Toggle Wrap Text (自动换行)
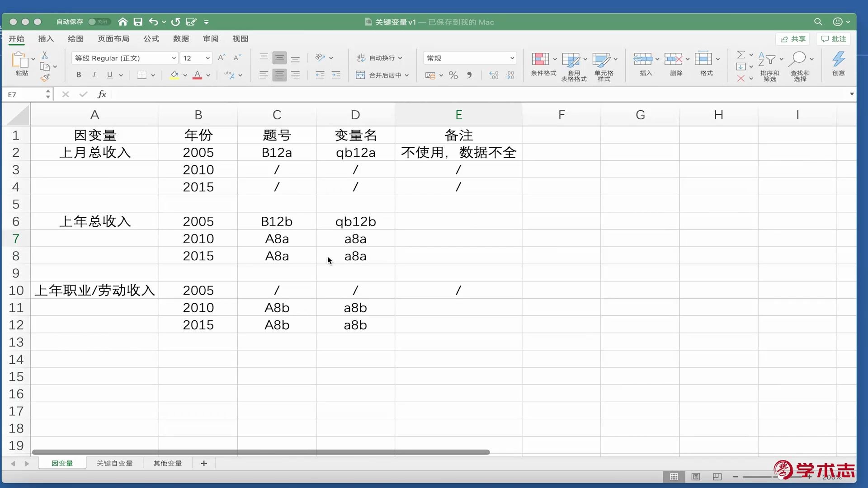The height and width of the screenshot is (488, 868). (x=379, y=58)
